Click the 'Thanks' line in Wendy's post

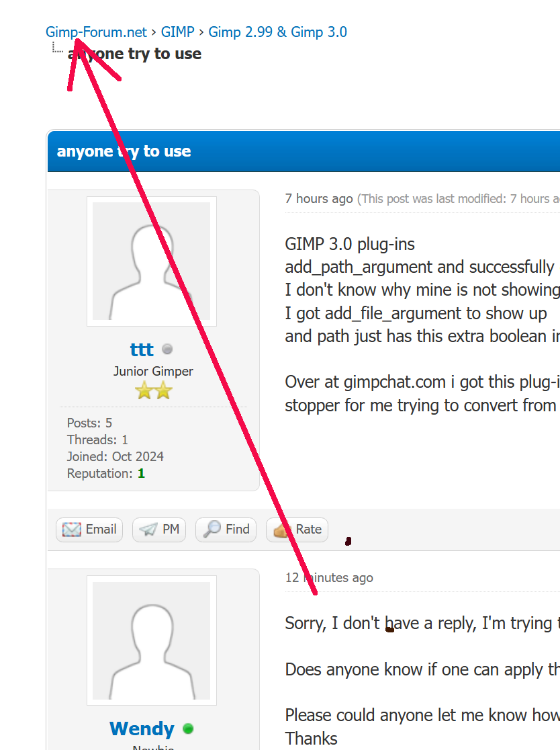(x=311, y=739)
